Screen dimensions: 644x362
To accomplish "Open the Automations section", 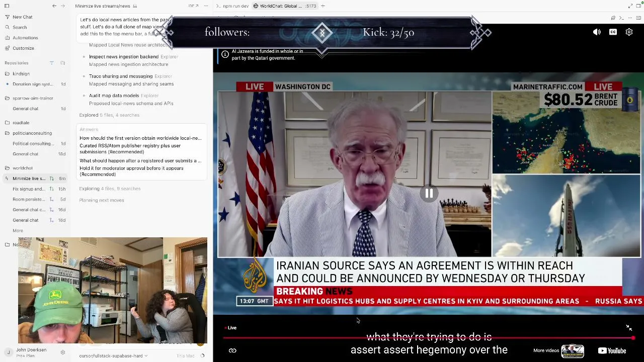I will click(x=25, y=38).
